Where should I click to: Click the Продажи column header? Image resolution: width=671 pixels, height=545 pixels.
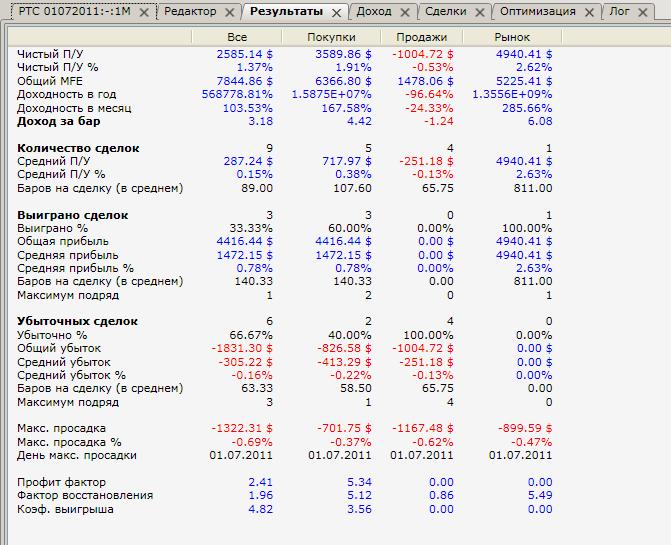[422, 37]
